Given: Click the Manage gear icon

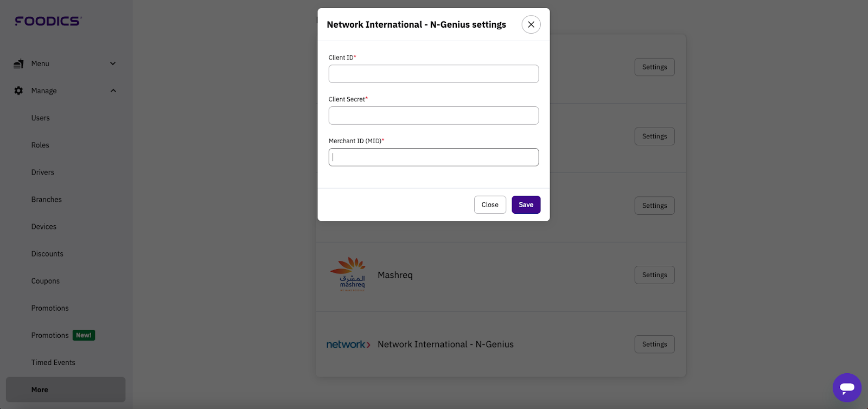Looking at the screenshot, I should [x=18, y=91].
